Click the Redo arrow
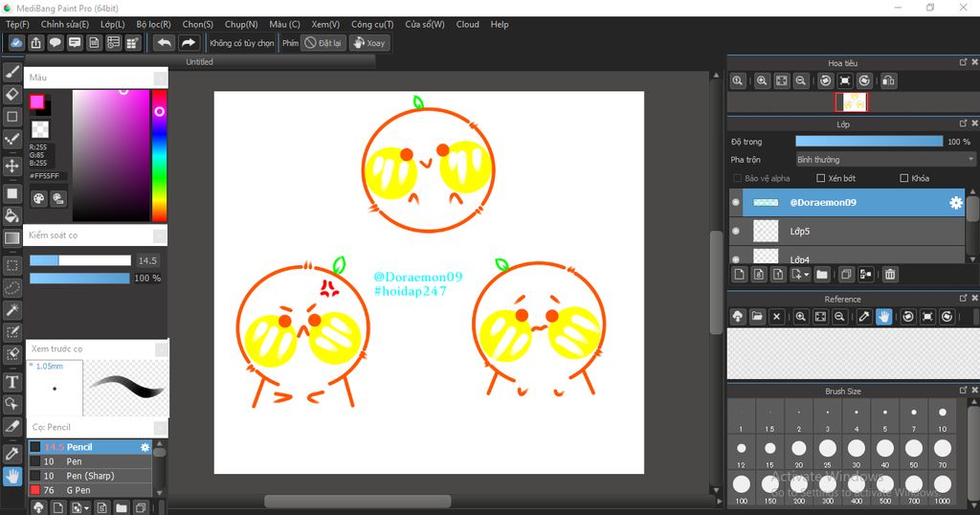This screenshot has height=515, width=980. tap(188, 42)
